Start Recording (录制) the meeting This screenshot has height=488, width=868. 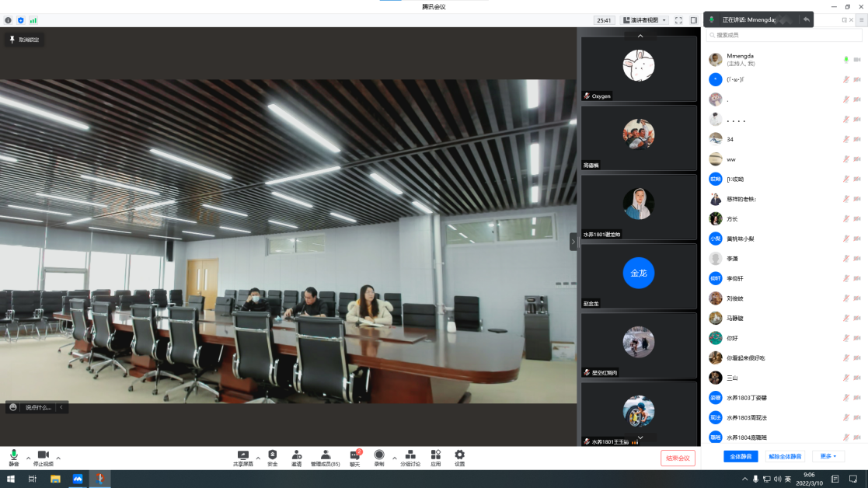[379, 458]
